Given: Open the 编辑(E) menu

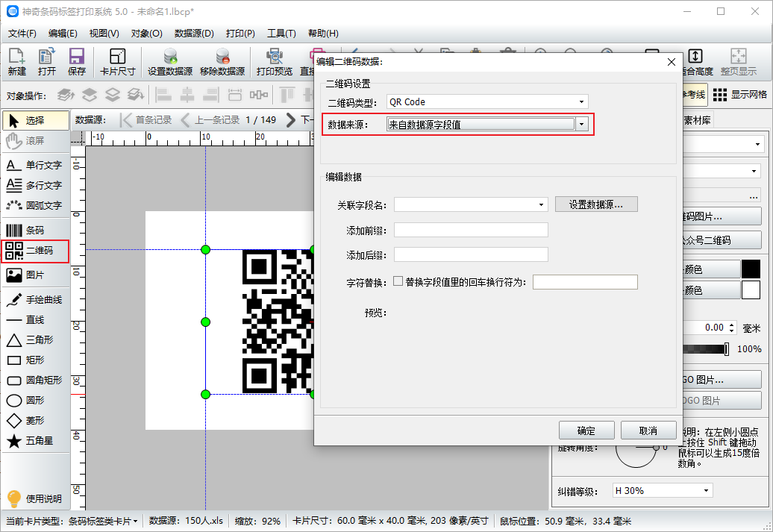Looking at the screenshot, I should [63, 34].
